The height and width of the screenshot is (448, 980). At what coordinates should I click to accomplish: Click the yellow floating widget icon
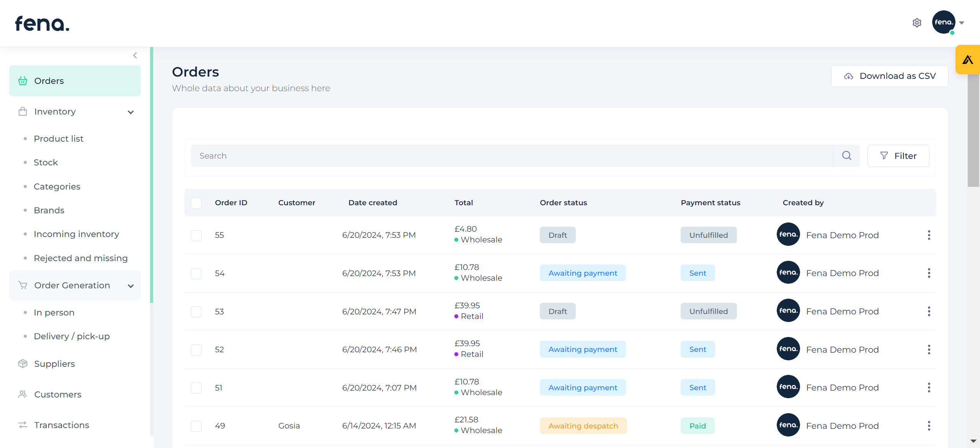click(968, 60)
